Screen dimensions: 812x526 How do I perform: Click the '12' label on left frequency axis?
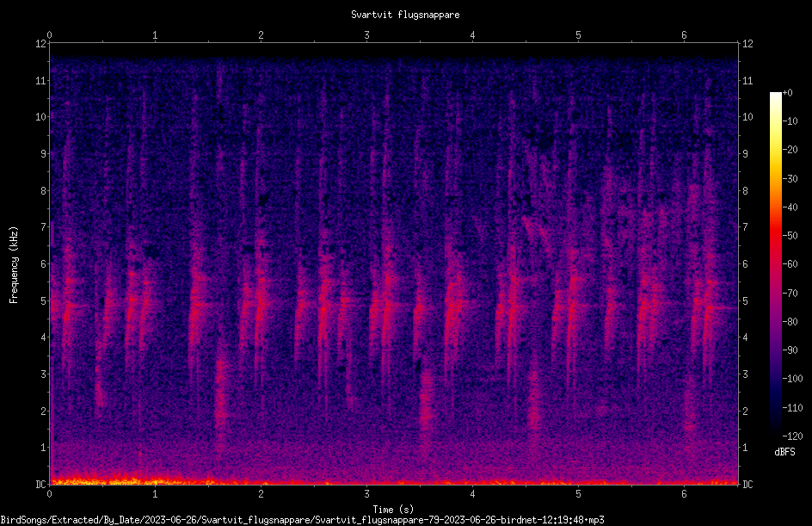(x=41, y=44)
